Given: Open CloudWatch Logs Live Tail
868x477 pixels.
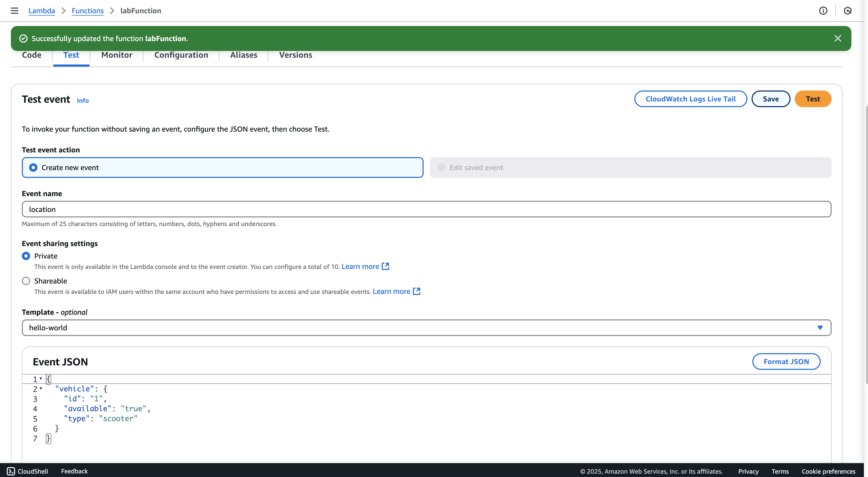Looking at the screenshot, I should point(691,99).
